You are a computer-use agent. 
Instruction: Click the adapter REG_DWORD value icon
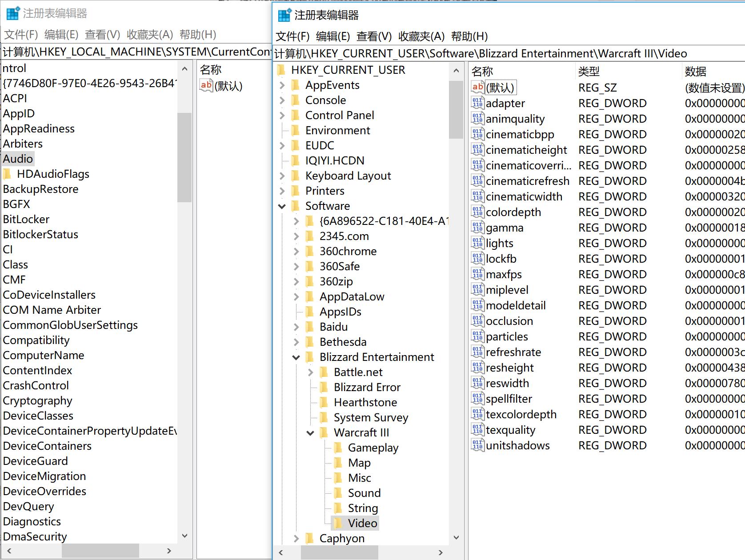coord(477,103)
